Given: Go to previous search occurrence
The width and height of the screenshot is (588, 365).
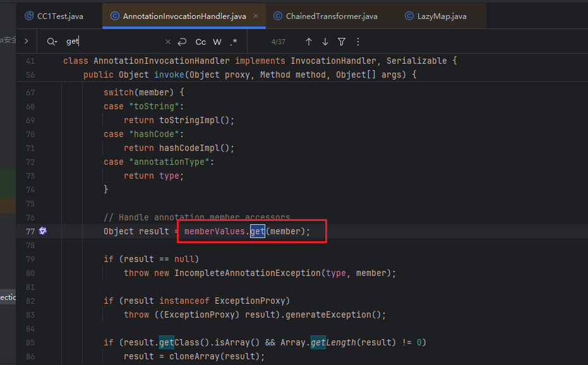Looking at the screenshot, I should 309,42.
